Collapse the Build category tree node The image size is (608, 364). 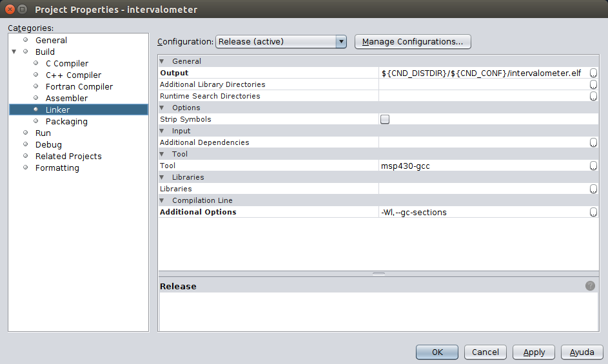click(14, 52)
